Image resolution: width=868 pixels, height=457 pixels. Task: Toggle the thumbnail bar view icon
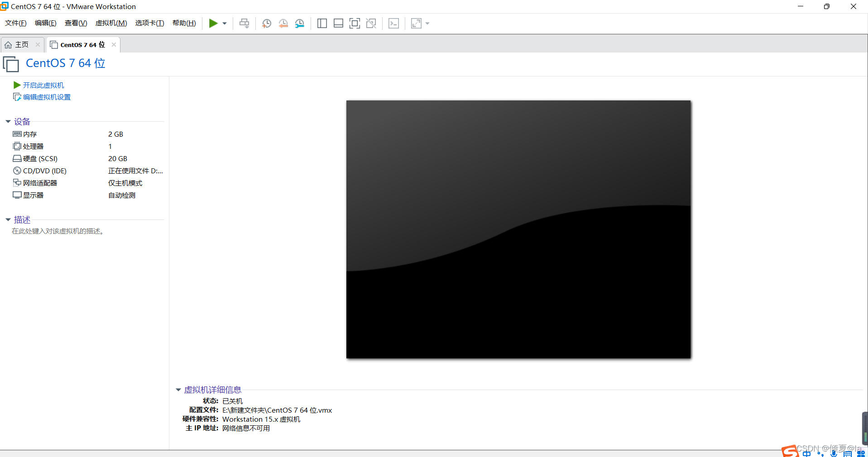338,24
